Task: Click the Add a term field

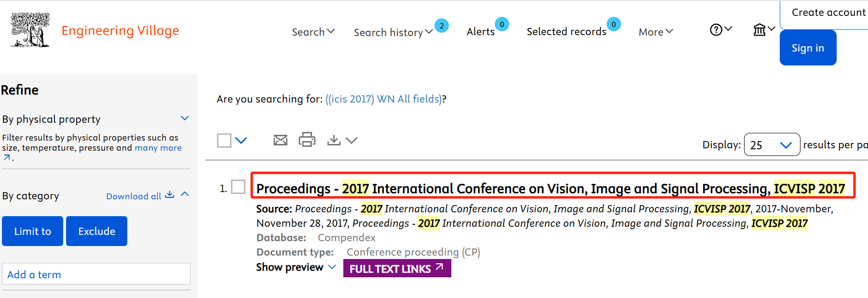Action: point(96,274)
